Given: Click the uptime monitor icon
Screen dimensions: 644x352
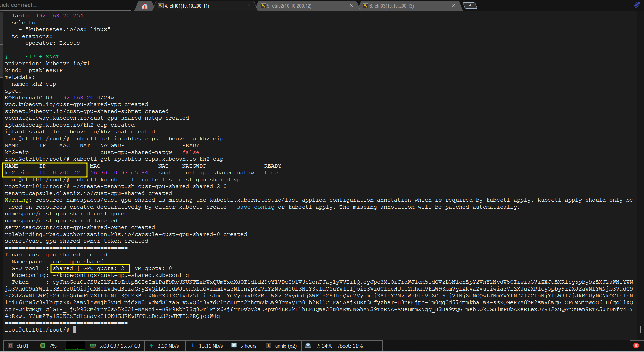Looking at the screenshot, I should pyautogui.click(x=234, y=346).
